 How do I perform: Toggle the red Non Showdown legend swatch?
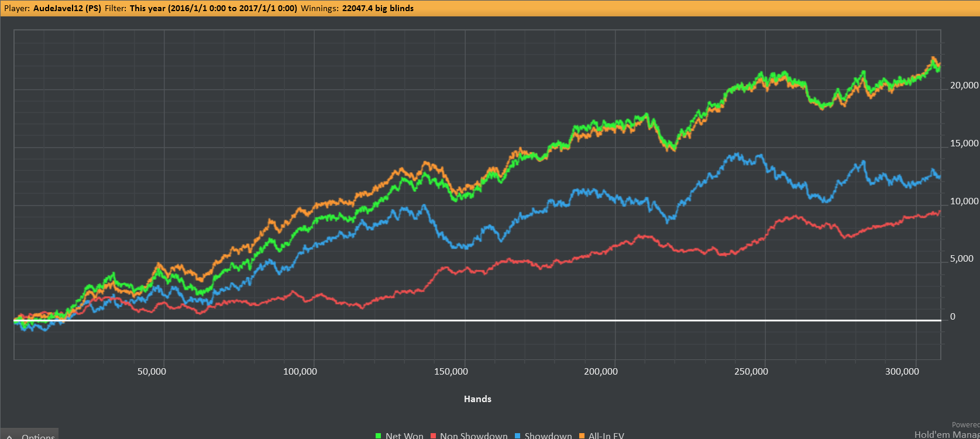tap(433, 436)
